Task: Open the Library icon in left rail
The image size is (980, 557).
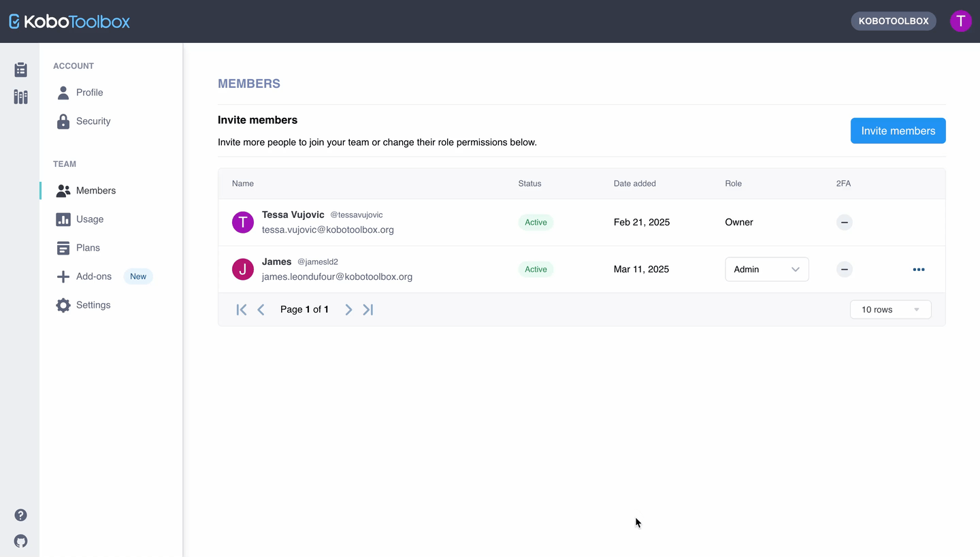Action: (20, 97)
